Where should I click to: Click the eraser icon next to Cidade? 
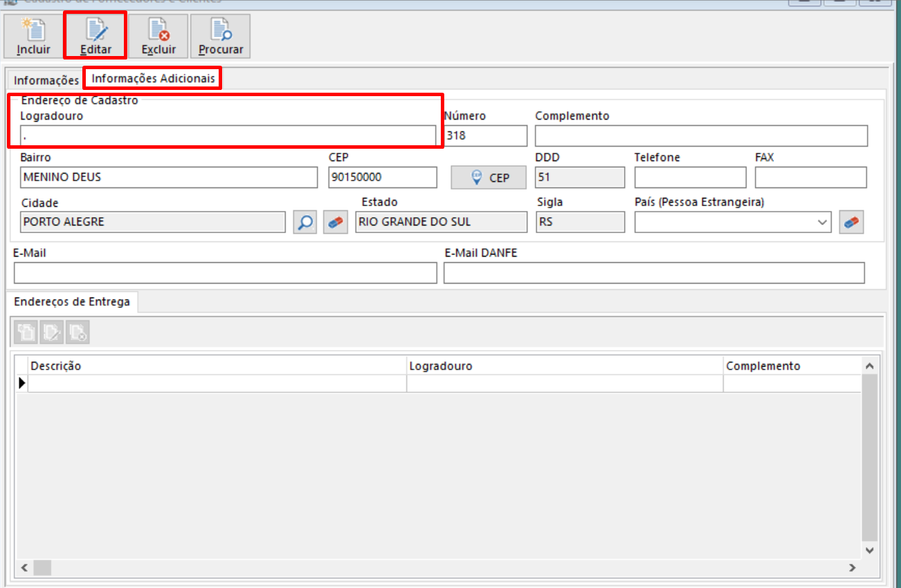336,223
